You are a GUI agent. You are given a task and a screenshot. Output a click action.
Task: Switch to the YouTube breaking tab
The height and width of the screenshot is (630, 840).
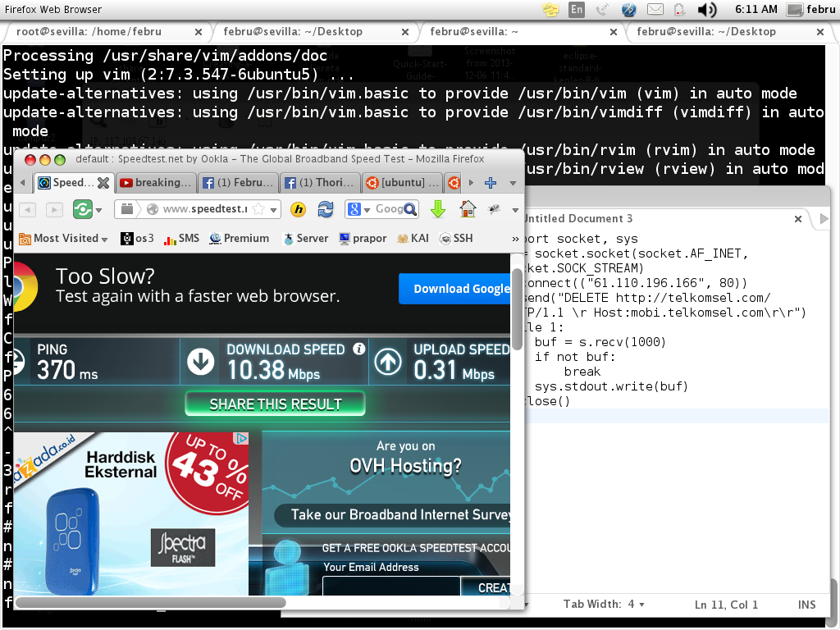point(155,183)
